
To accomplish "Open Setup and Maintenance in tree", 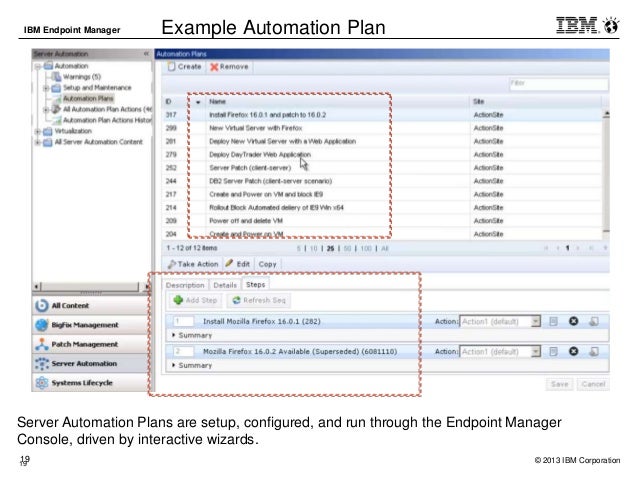I will coord(97,87).
